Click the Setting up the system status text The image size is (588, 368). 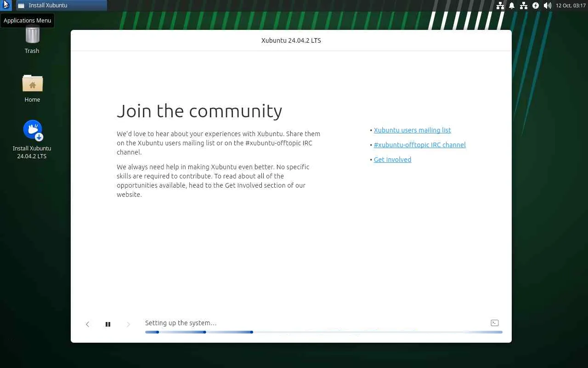181,323
